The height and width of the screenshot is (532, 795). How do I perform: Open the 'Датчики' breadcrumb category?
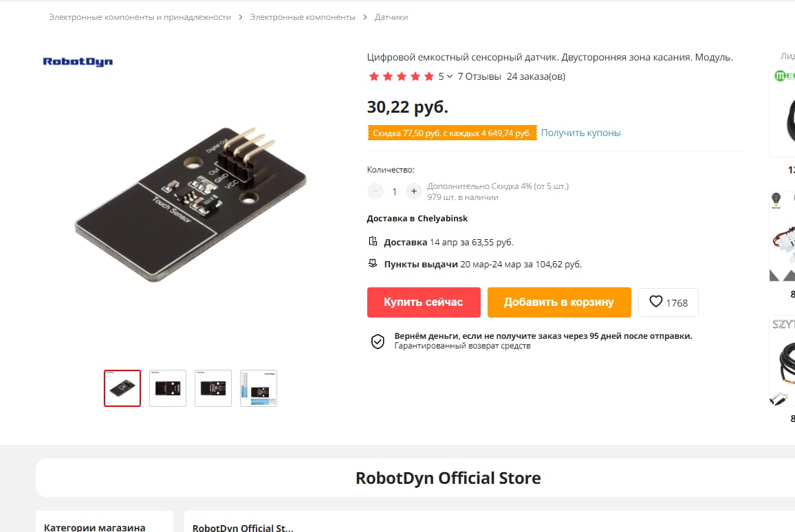pyautogui.click(x=391, y=17)
